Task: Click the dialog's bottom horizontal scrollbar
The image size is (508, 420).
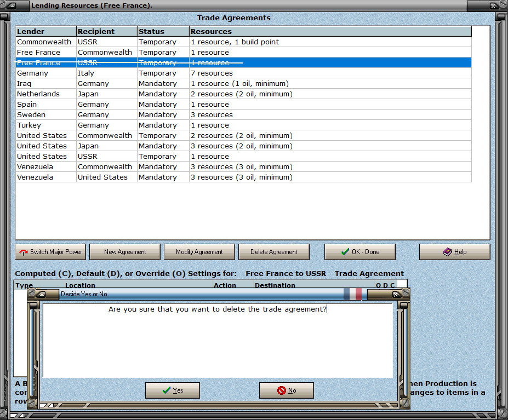Action: pyautogui.click(x=218, y=405)
